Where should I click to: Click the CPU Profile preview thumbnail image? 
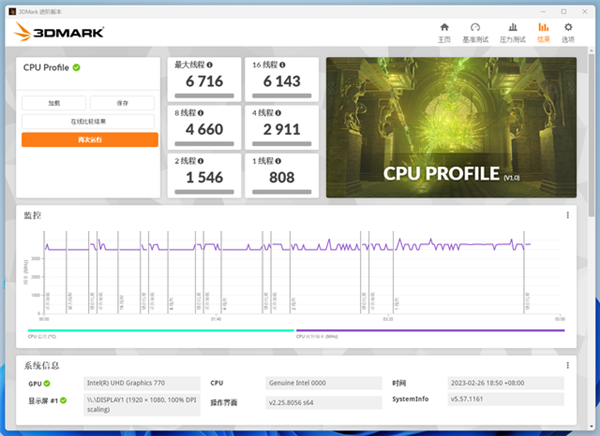[451, 127]
